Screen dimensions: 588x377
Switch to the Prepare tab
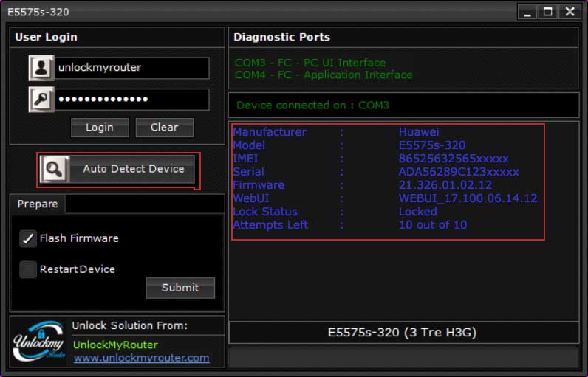[38, 204]
